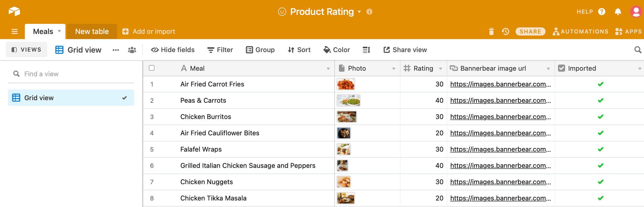Select Grid view in the sidebar
The image size is (644, 207).
click(71, 98)
